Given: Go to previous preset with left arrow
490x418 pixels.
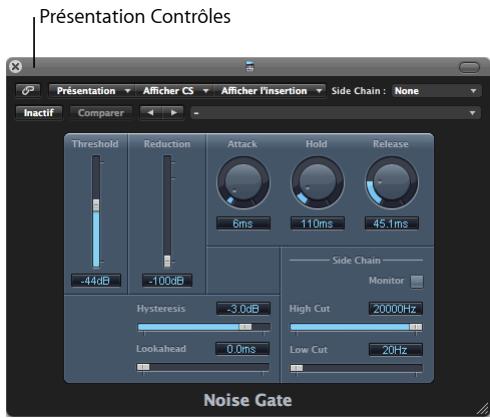Looking at the screenshot, I should click(x=151, y=113).
